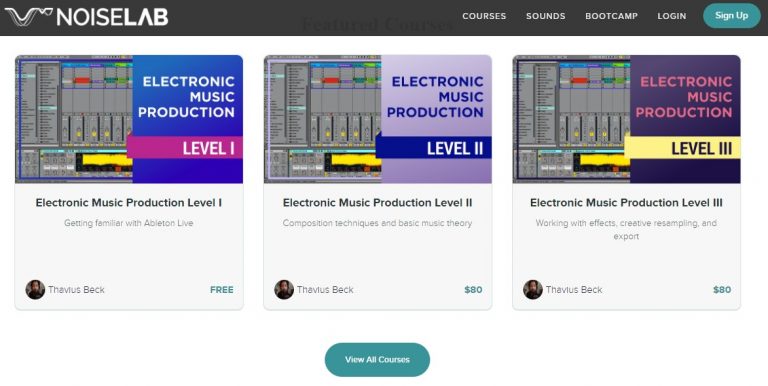Click Thavius Beck avatar on Level II card
The image size is (768, 386).
[284, 290]
